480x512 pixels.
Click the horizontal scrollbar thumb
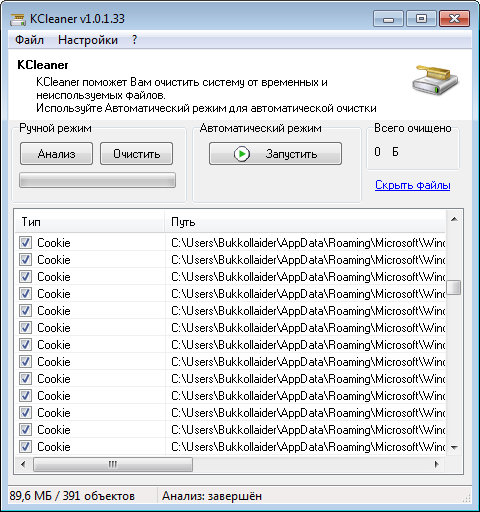[113, 464]
